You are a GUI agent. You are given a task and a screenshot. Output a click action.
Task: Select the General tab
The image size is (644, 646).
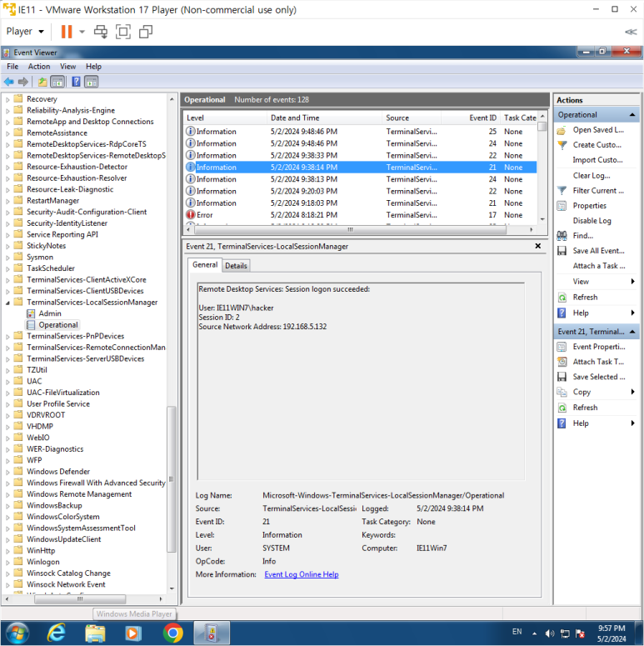[205, 265]
